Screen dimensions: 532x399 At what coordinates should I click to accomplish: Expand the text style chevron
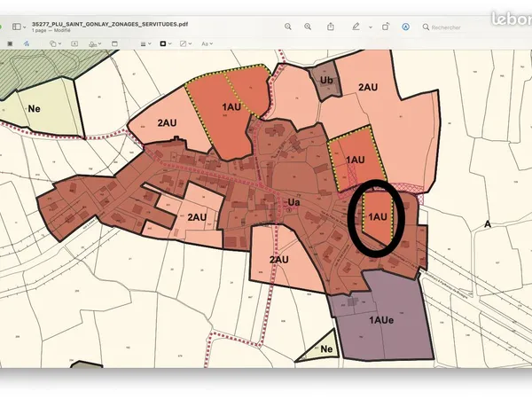click(211, 43)
